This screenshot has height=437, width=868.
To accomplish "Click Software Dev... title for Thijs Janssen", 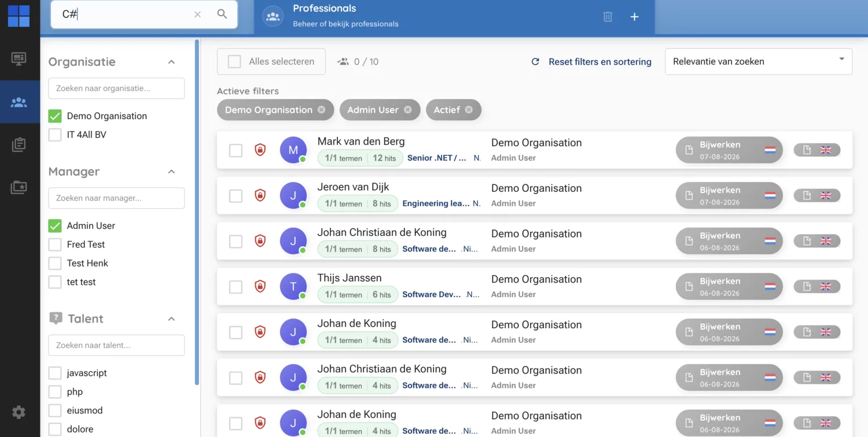I will pos(432,294).
